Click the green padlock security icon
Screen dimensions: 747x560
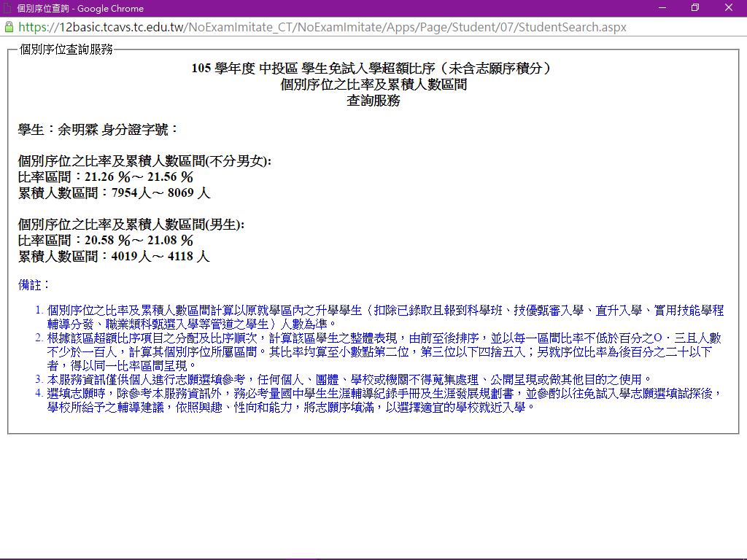(x=9, y=27)
